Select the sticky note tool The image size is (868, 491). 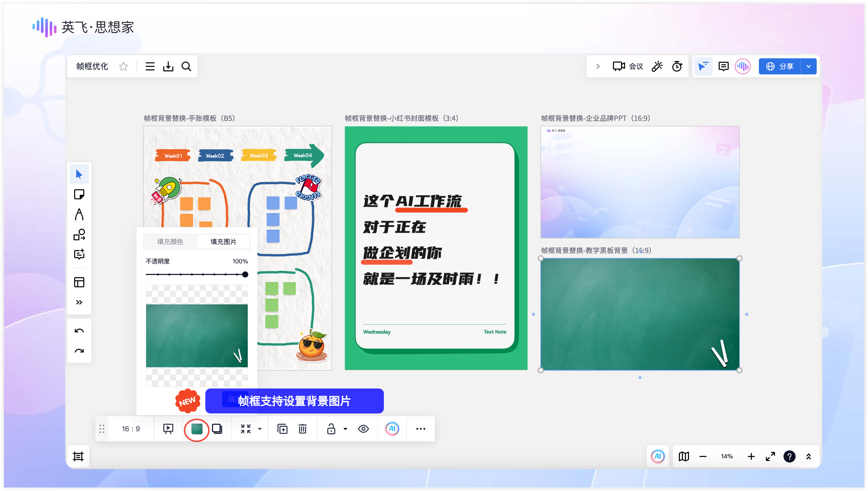click(x=79, y=194)
